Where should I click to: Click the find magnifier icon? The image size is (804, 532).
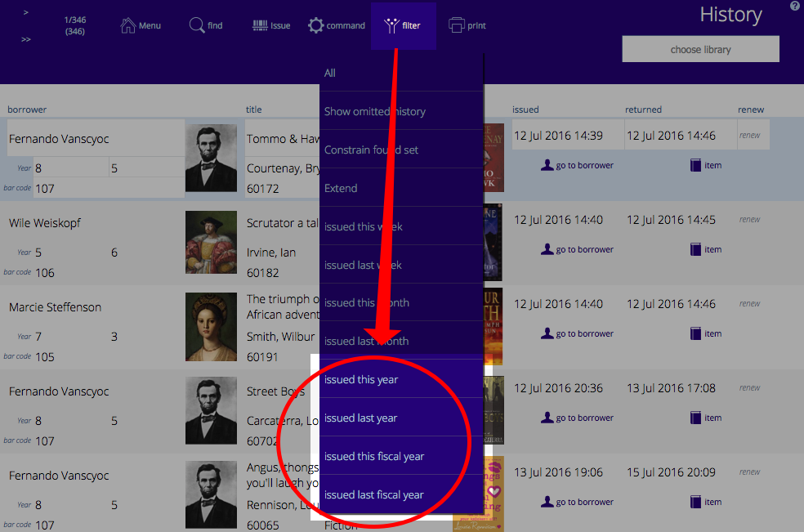(x=197, y=25)
